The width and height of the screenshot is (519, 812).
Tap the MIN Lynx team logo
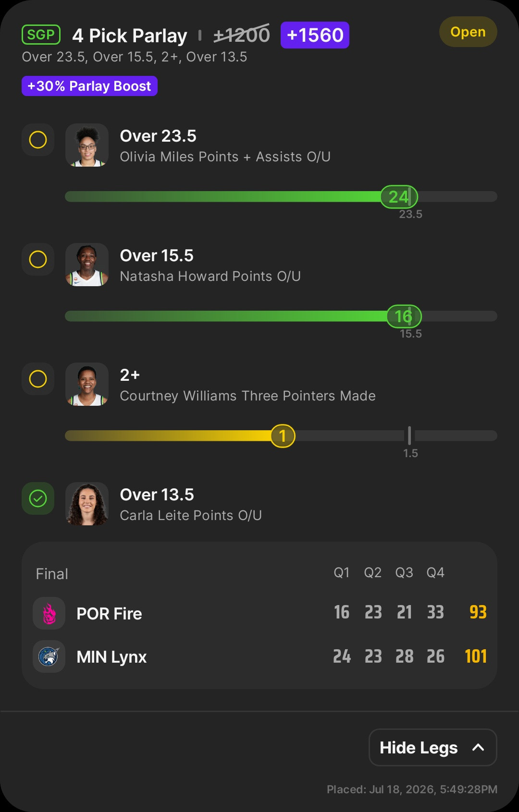coord(49,656)
